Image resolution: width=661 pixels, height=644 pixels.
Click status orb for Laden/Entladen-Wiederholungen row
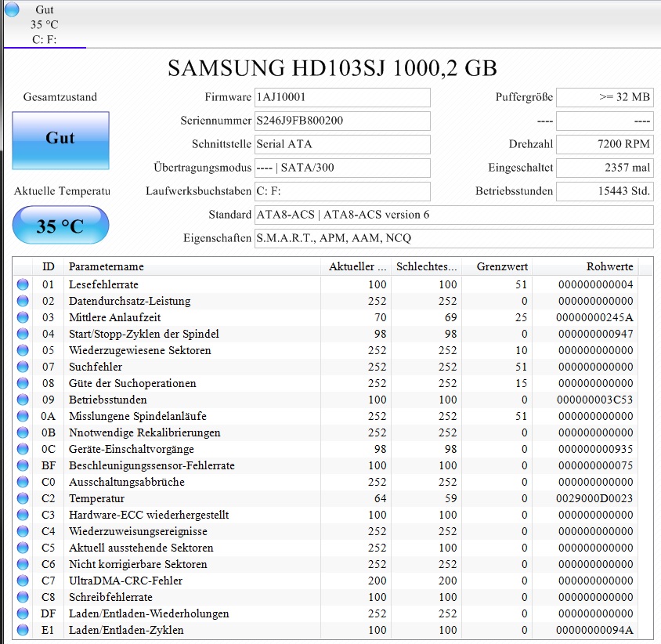point(23,613)
